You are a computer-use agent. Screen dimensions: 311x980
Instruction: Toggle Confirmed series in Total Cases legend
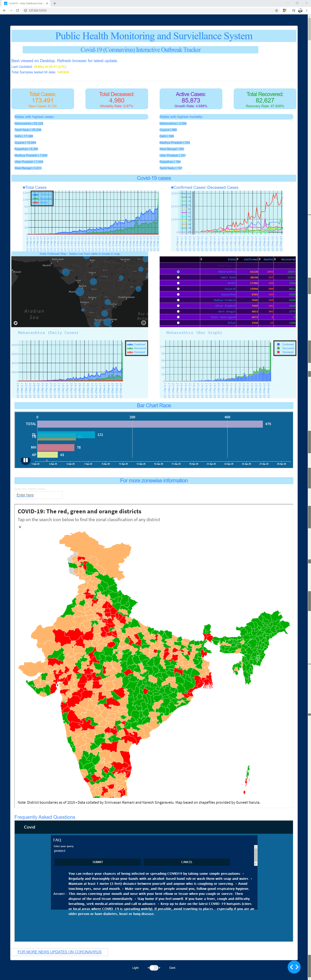[x=42, y=194]
